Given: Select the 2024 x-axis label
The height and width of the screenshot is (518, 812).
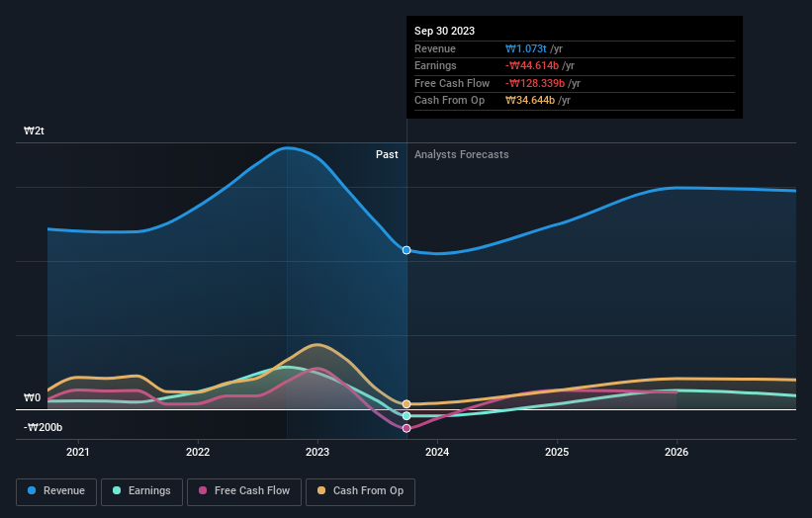Looking at the screenshot, I should click(437, 452).
